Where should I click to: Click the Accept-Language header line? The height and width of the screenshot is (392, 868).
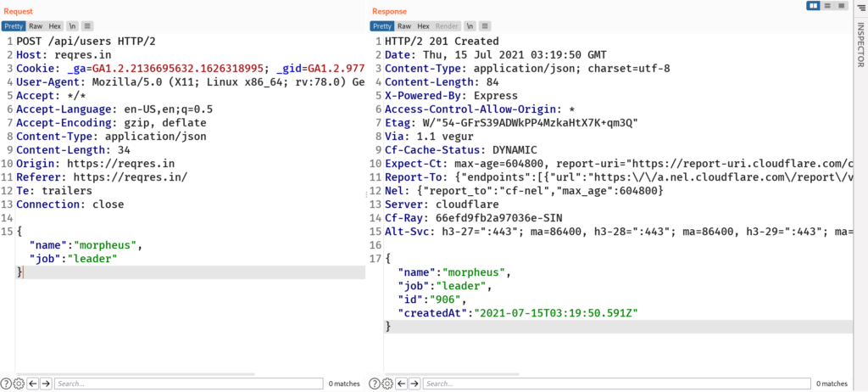(x=114, y=109)
